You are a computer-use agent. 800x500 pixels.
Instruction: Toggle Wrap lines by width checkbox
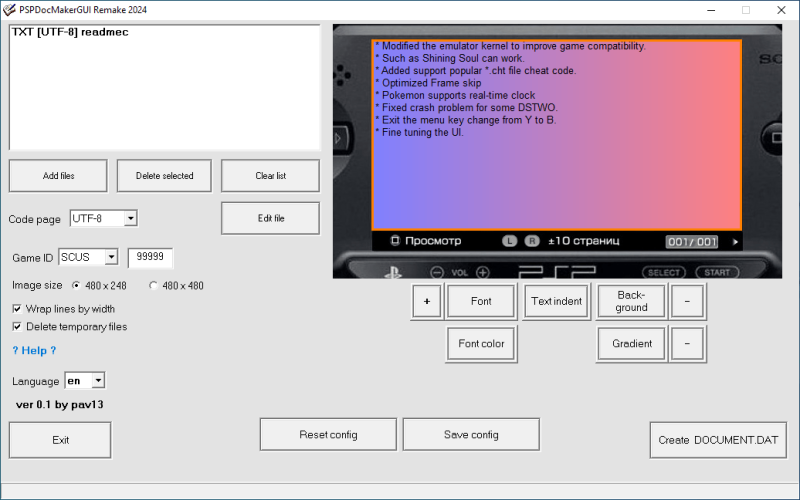17,309
